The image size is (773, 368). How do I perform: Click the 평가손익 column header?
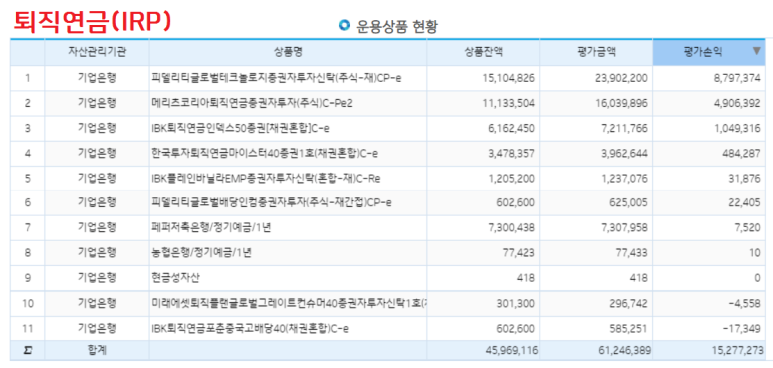click(x=709, y=52)
